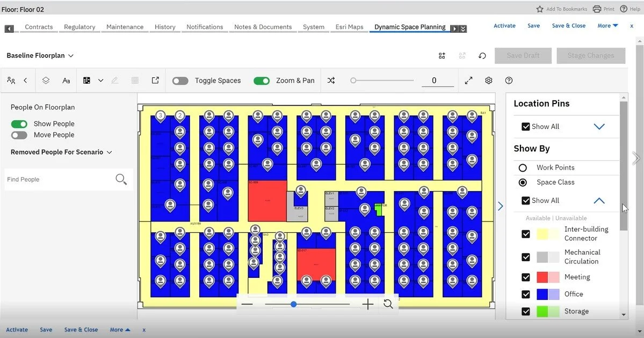Click the Print icon at top right
Image resolution: width=644 pixels, height=338 pixels.
coord(597,9)
